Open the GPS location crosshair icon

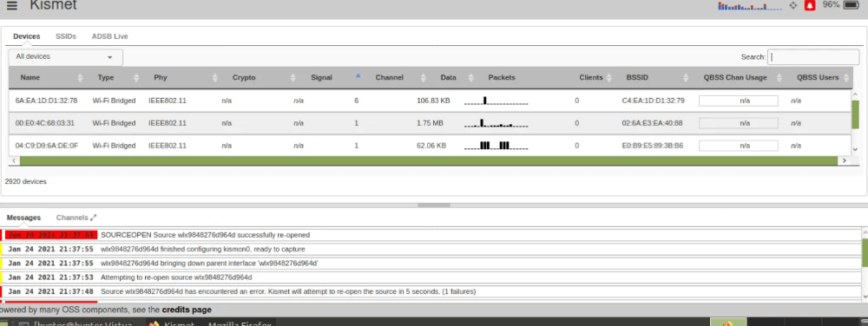pos(792,5)
